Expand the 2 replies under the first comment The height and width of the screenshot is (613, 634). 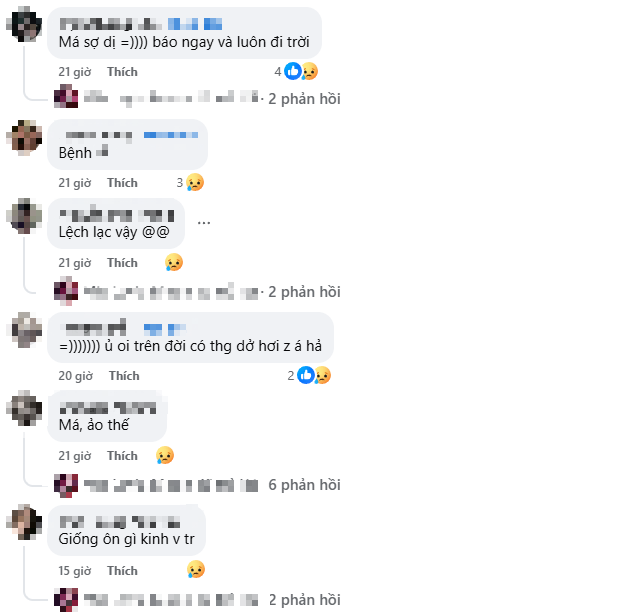tap(304, 99)
